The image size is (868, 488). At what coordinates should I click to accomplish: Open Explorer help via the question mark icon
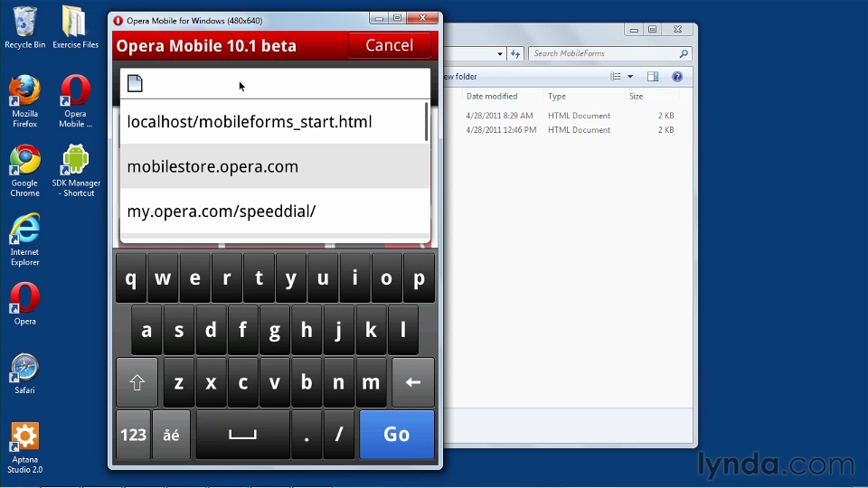click(x=677, y=76)
